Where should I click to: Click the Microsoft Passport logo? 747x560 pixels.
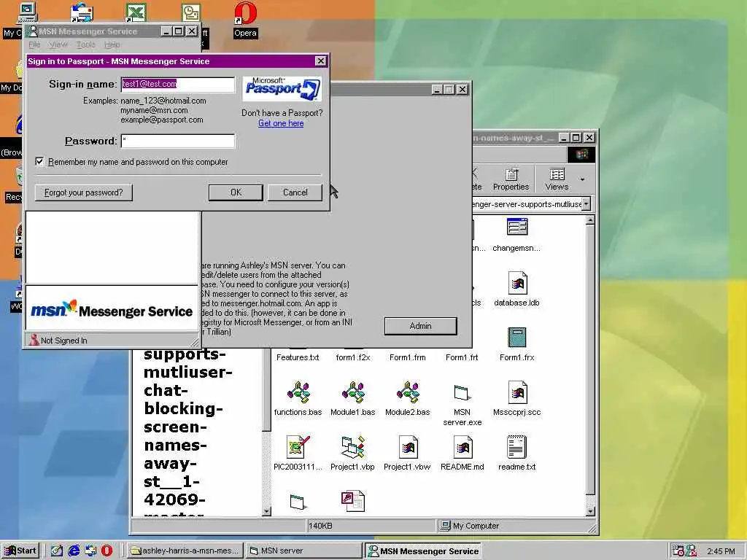point(282,88)
